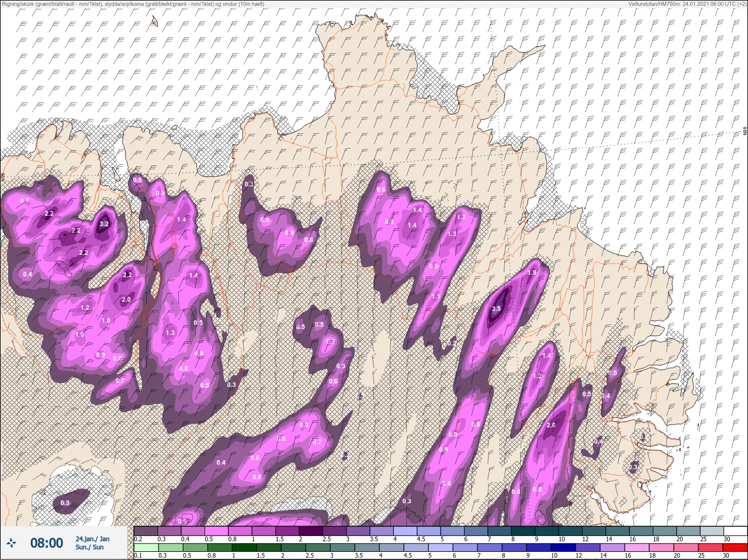Click the compass star icon beside 08:00
This screenshot has width=748, height=560.
click(11, 544)
